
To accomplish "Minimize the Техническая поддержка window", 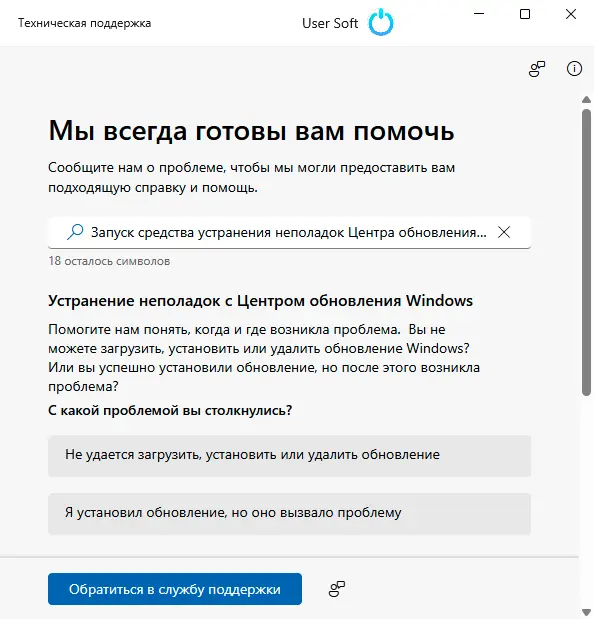I will [x=479, y=14].
